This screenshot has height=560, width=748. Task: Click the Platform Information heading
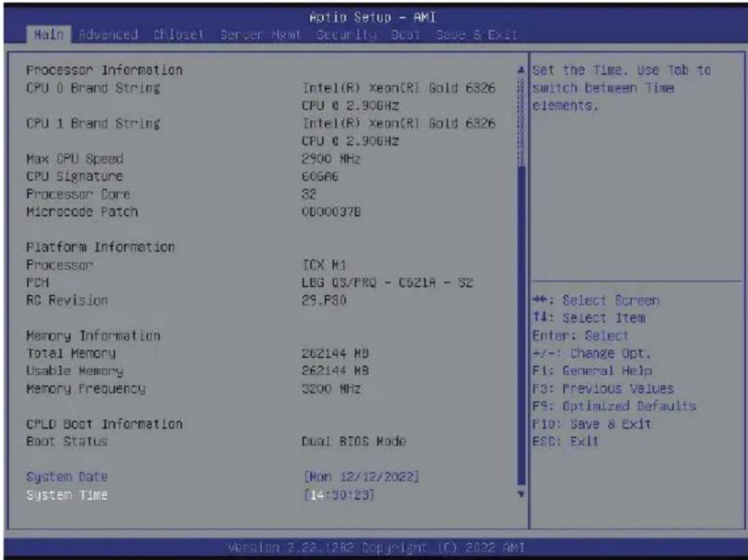(x=100, y=247)
